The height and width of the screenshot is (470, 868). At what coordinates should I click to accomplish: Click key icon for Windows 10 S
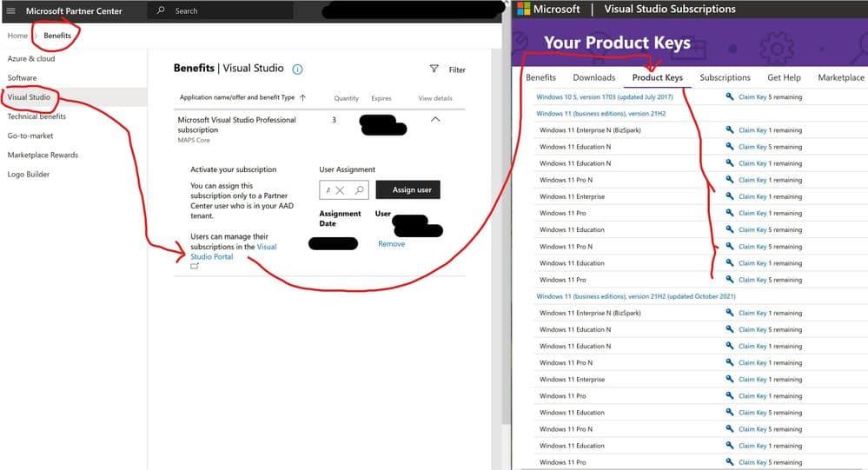pyautogui.click(x=730, y=96)
